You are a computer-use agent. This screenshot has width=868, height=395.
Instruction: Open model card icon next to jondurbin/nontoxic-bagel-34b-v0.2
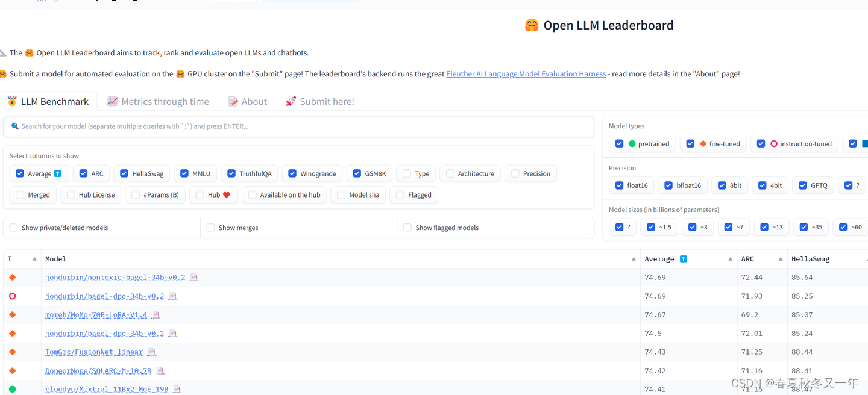tap(194, 278)
